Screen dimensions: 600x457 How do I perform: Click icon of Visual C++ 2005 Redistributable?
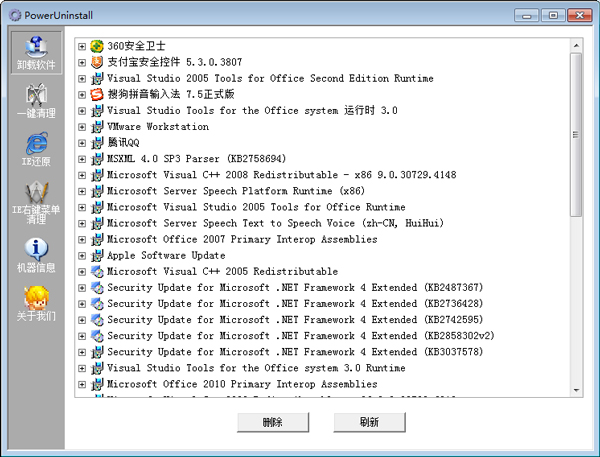97,271
